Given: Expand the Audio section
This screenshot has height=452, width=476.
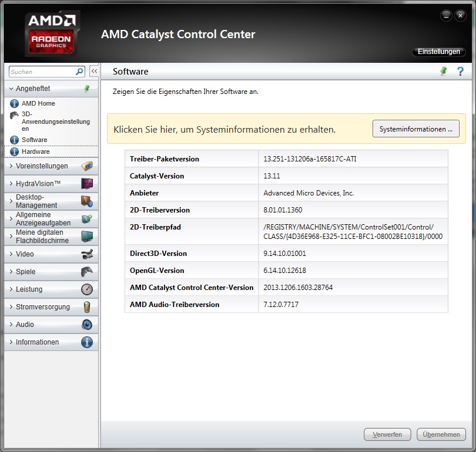Looking at the screenshot, I should coord(11,324).
